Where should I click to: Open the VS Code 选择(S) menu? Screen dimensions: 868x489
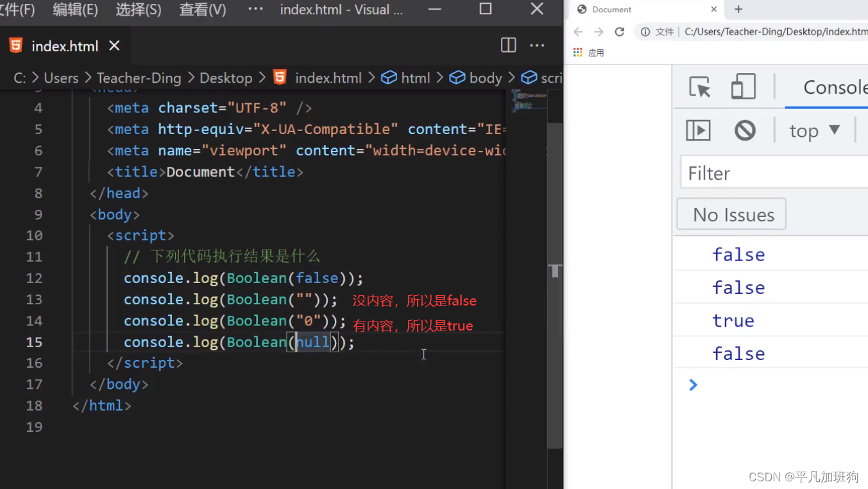138,10
